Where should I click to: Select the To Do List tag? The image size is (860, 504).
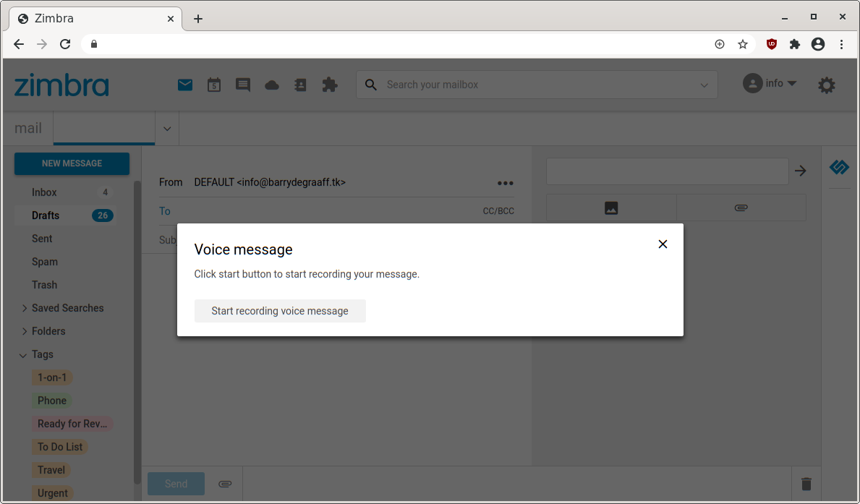pos(60,446)
